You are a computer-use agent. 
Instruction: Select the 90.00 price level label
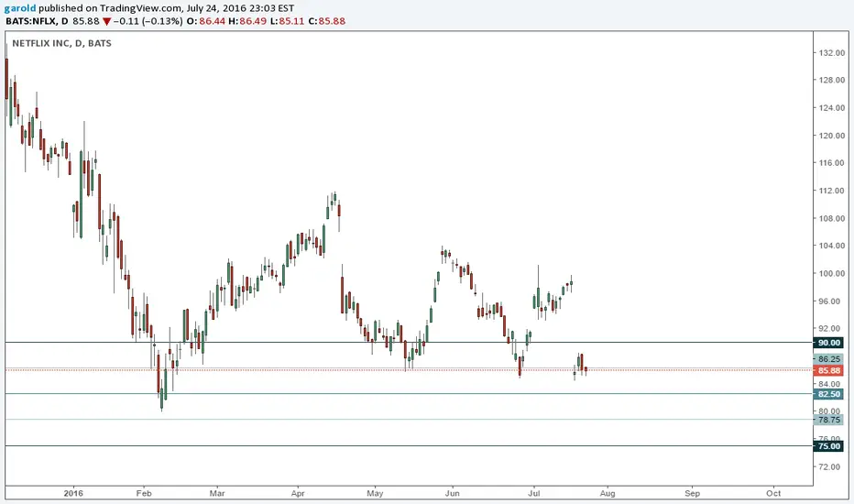pyautogui.click(x=828, y=343)
